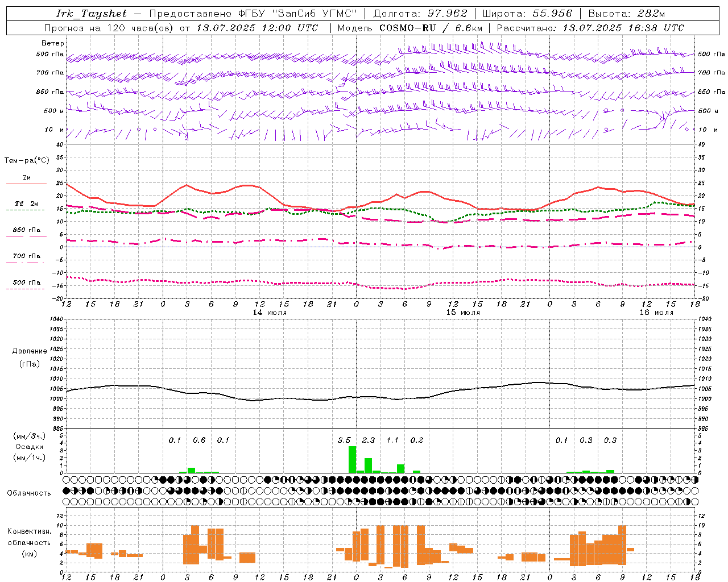Click the (мм/1ч.) unit label
This screenshot has width=728, height=582.
click(x=30, y=458)
